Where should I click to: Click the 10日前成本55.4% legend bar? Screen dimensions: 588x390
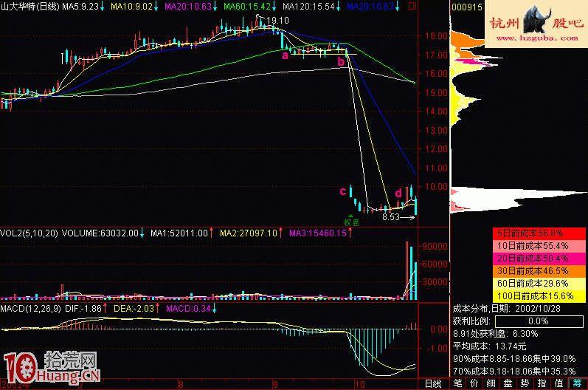coord(539,246)
